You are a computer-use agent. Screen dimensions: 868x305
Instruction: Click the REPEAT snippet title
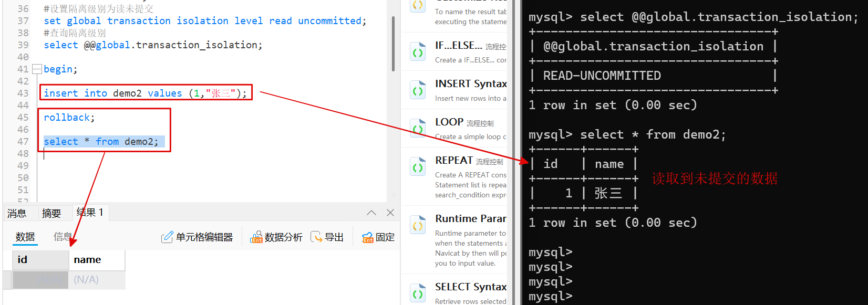[454, 161]
